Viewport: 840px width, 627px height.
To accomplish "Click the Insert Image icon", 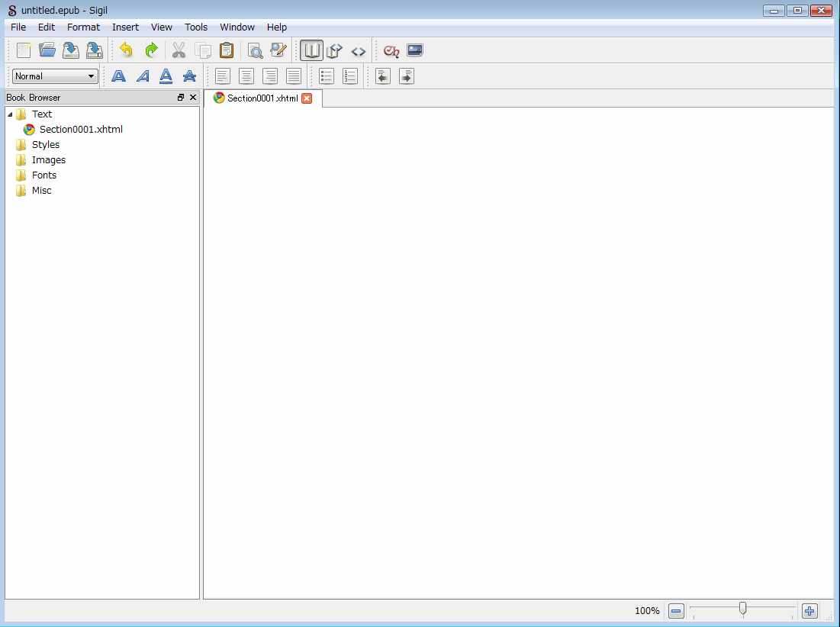I will pyautogui.click(x=415, y=51).
